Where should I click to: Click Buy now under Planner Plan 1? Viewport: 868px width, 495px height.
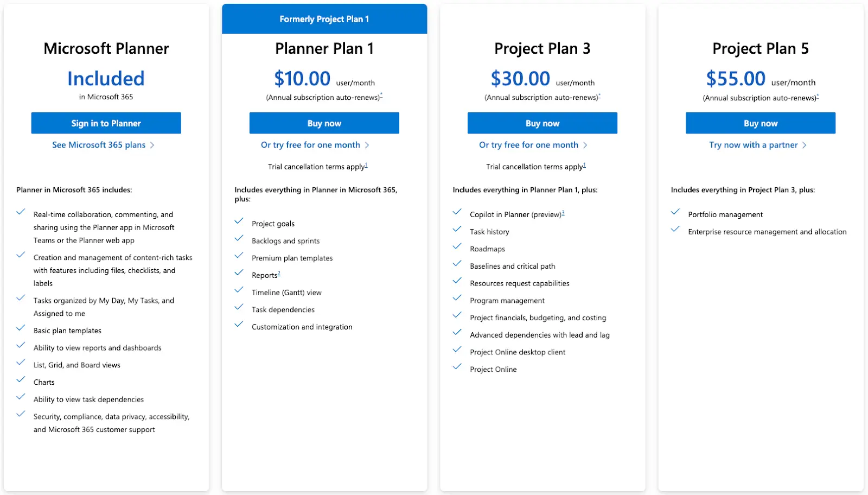[x=324, y=123]
